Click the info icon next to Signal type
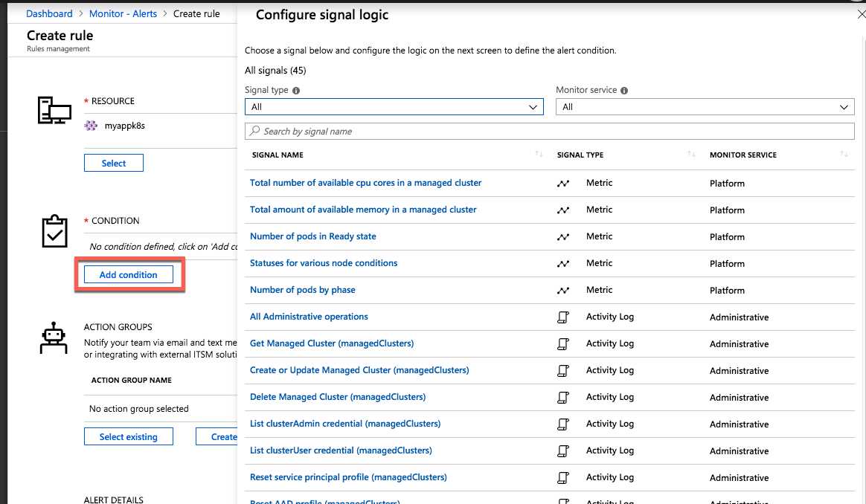The image size is (866, 504). click(295, 89)
